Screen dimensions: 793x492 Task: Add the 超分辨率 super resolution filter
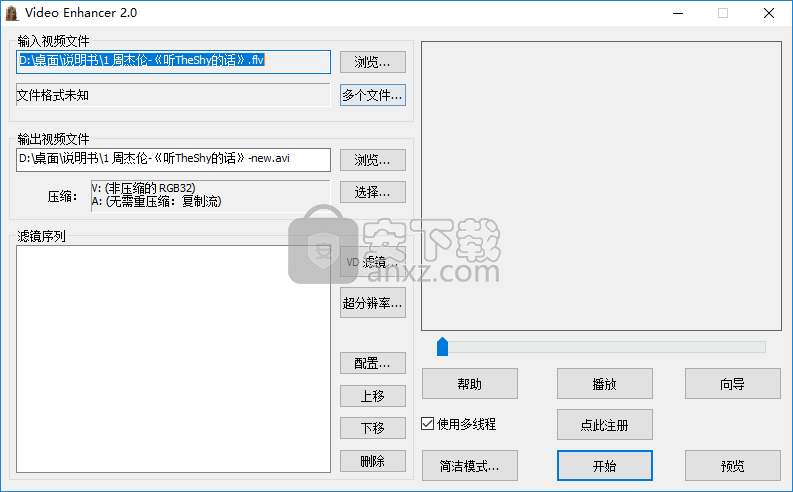click(373, 303)
